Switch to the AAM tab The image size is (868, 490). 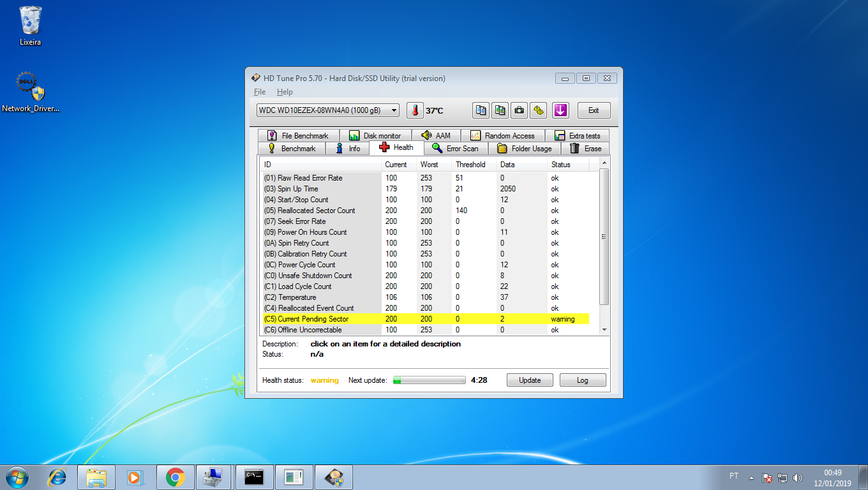437,135
